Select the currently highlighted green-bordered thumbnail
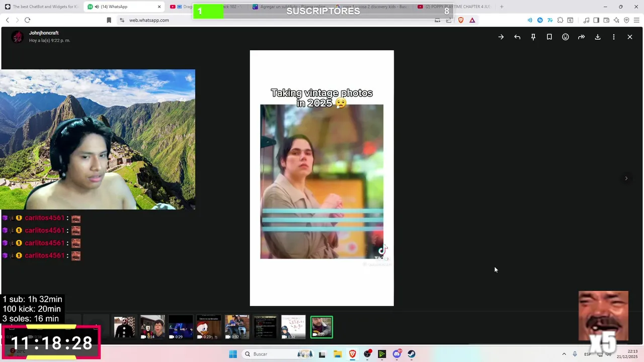The image size is (644, 362). (x=321, y=327)
